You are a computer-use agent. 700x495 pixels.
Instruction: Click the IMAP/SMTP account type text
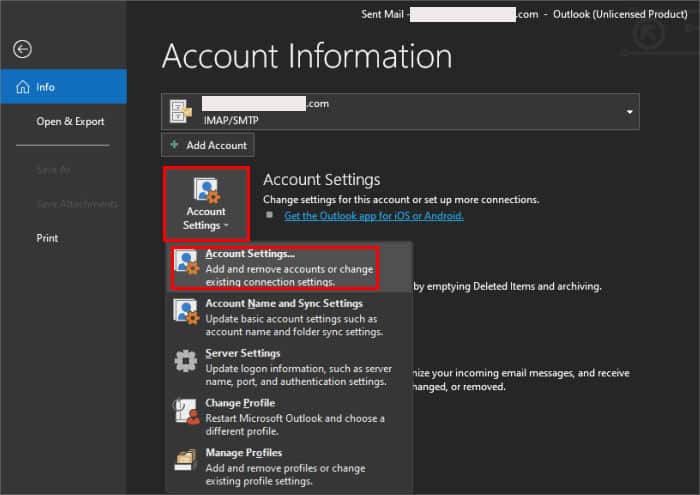[x=231, y=121]
